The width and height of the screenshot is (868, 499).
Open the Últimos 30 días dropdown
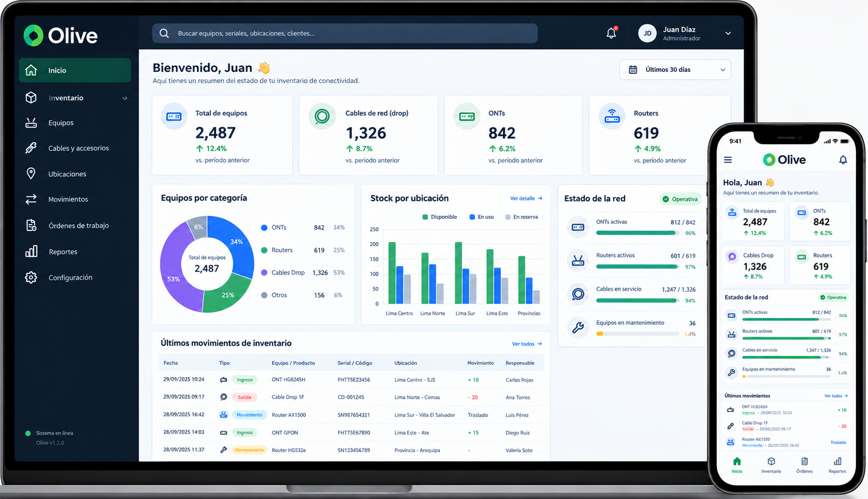pyautogui.click(x=675, y=70)
